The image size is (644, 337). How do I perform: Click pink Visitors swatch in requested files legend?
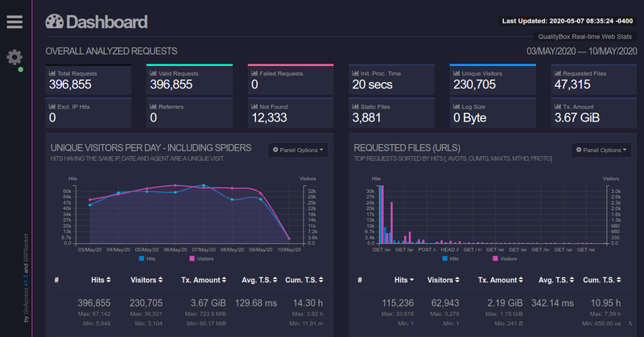coord(494,259)
